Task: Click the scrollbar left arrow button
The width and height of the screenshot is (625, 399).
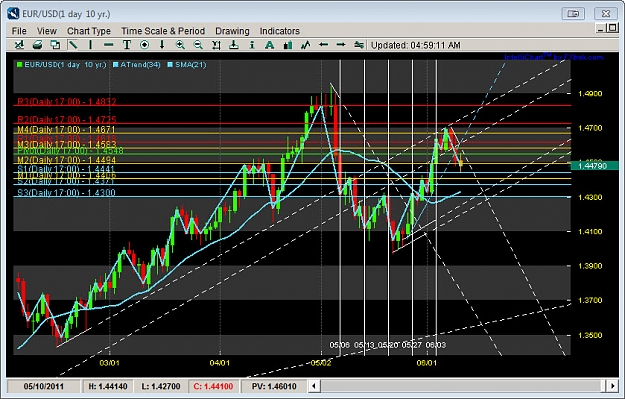Action: (x=314, y=386)
